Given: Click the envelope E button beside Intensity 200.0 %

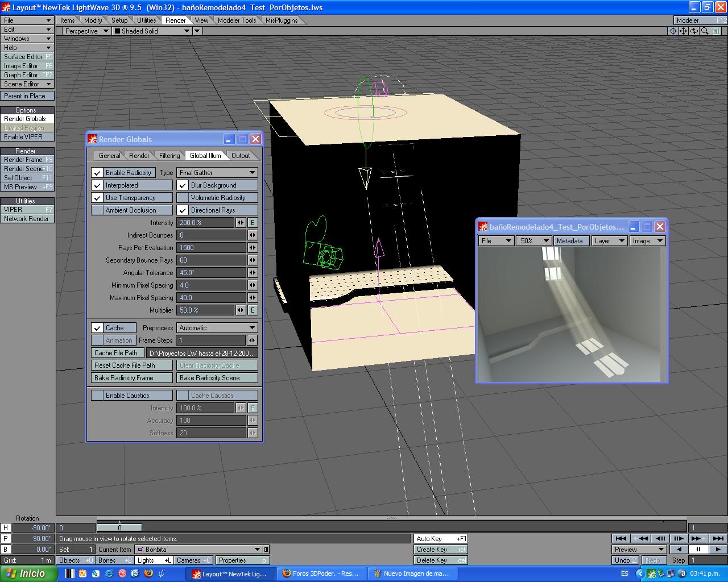Looking at the screenshot, I should pos(253,223).
